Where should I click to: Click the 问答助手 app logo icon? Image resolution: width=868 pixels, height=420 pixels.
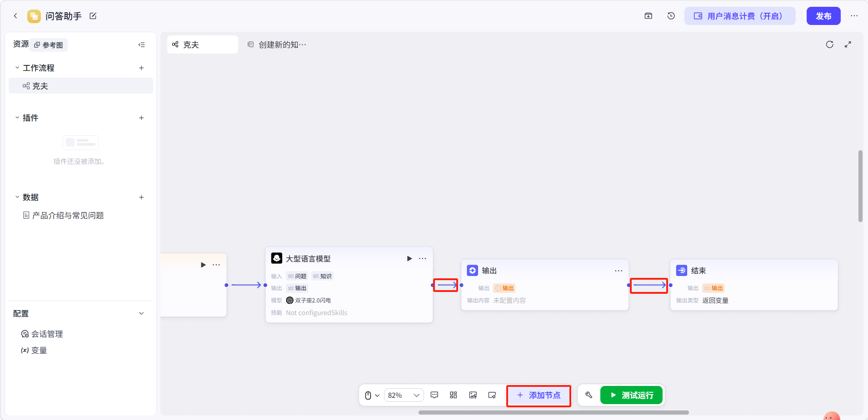coord(34,16)
